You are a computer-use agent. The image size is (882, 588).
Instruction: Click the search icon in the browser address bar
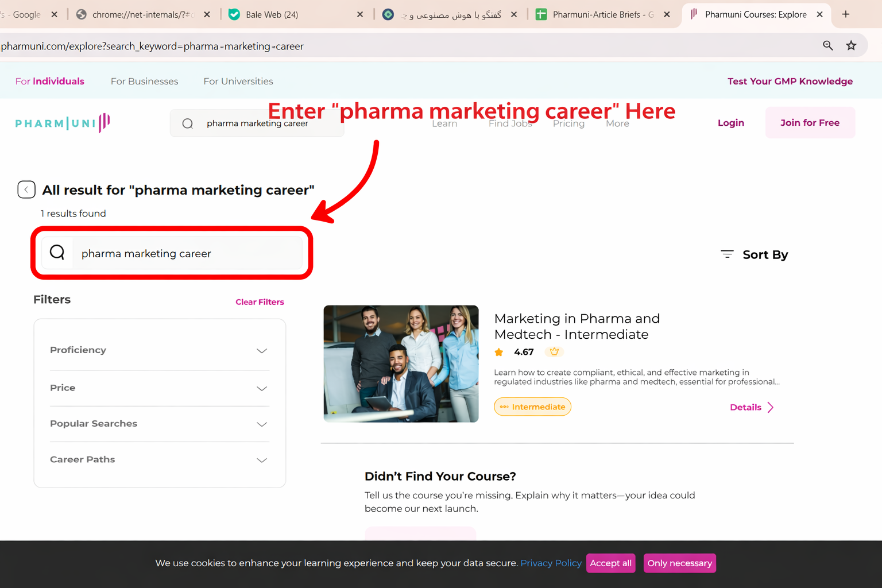[827, 45]
